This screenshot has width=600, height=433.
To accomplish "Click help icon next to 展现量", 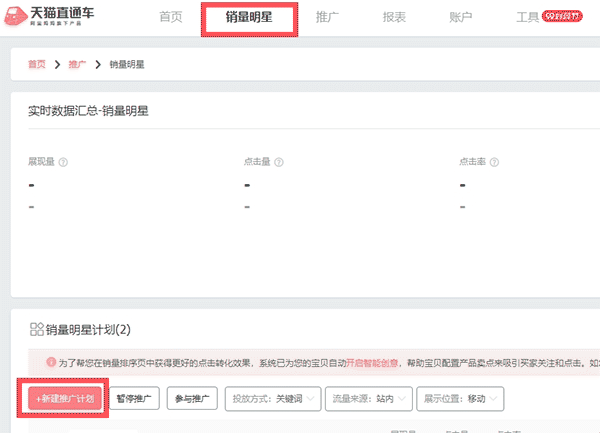I will [63, 161].
